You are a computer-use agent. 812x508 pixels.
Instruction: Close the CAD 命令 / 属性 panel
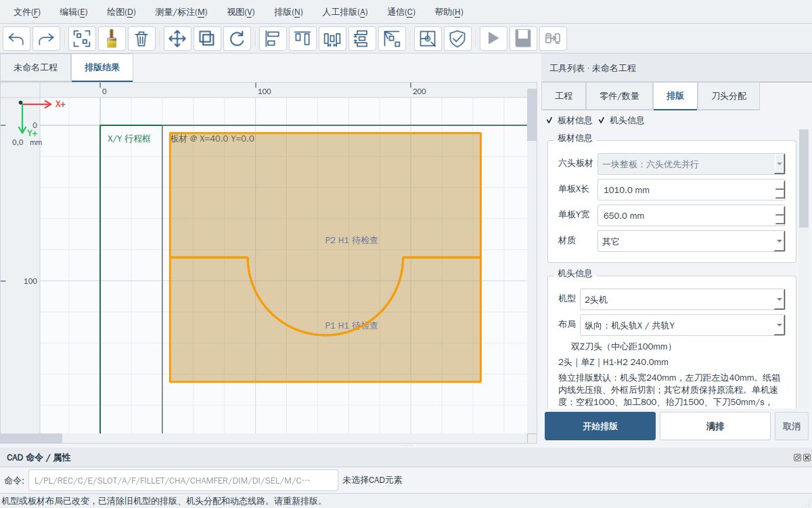coord(807,458)
